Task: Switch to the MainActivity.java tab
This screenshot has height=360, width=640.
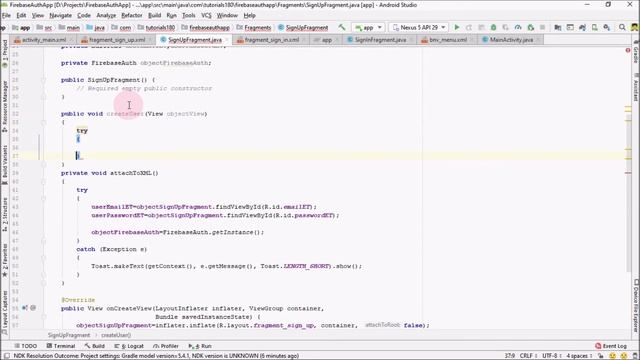Action: point(511,40)
